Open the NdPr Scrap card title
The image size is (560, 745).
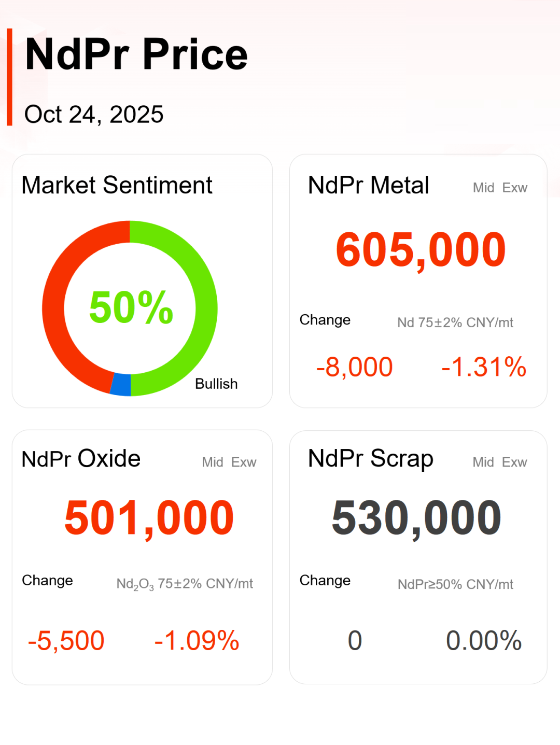tap(370, 459)
